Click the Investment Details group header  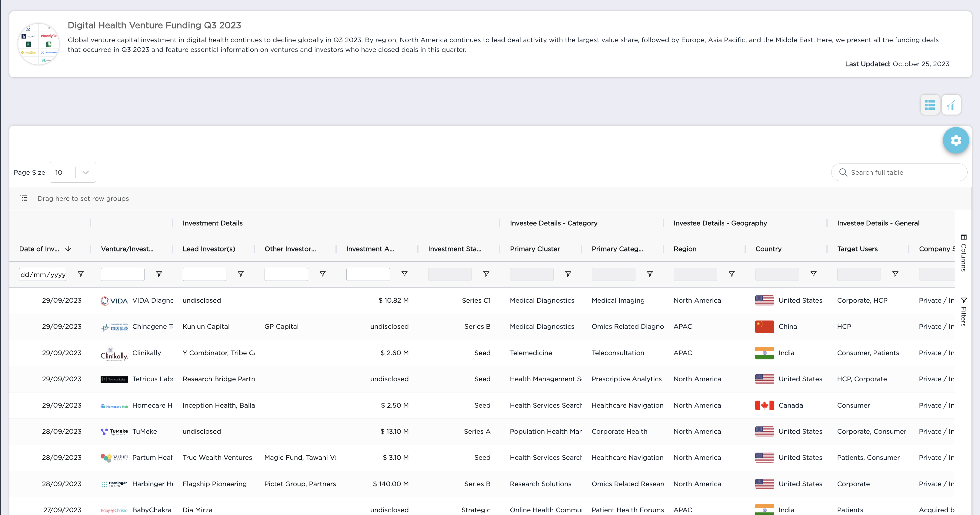point(212,223)
